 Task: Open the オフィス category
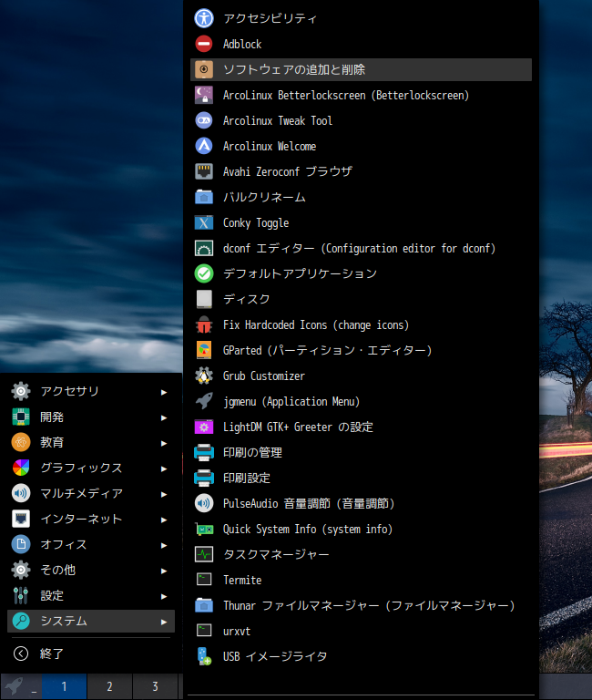point(91,544)
